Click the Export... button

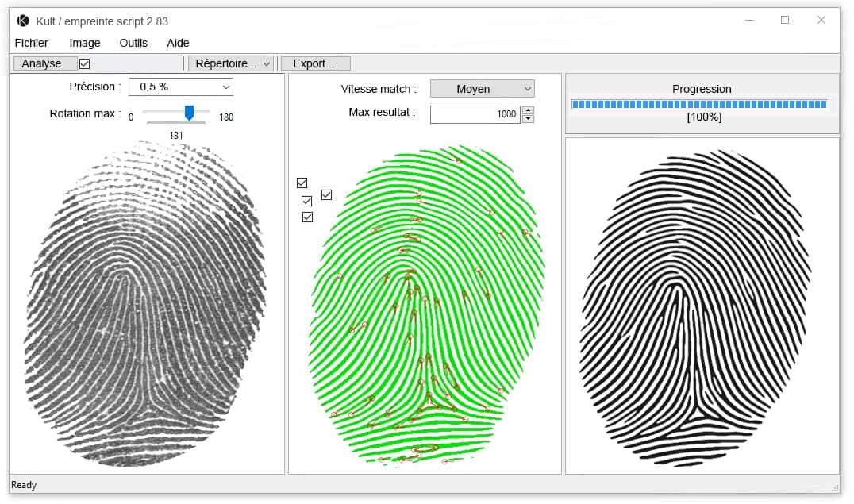point(314,63)
